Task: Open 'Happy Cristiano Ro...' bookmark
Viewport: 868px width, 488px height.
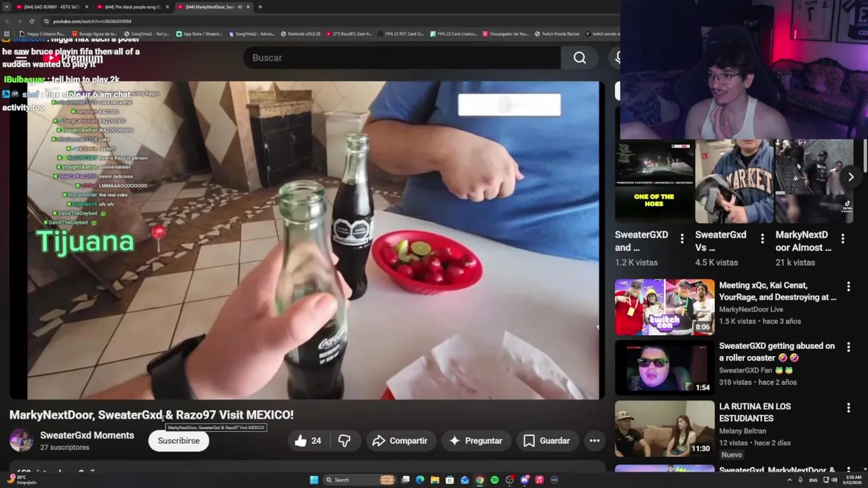Action: coord(42,33)
